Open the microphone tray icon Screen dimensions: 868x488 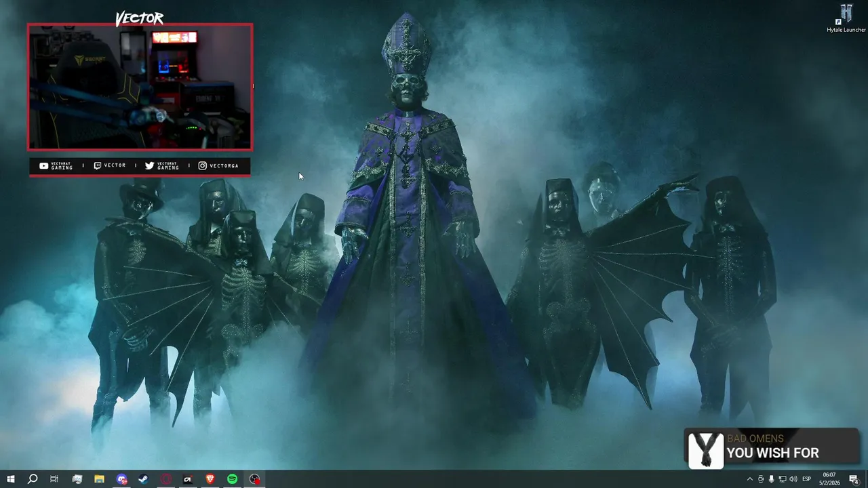point(771,479)
